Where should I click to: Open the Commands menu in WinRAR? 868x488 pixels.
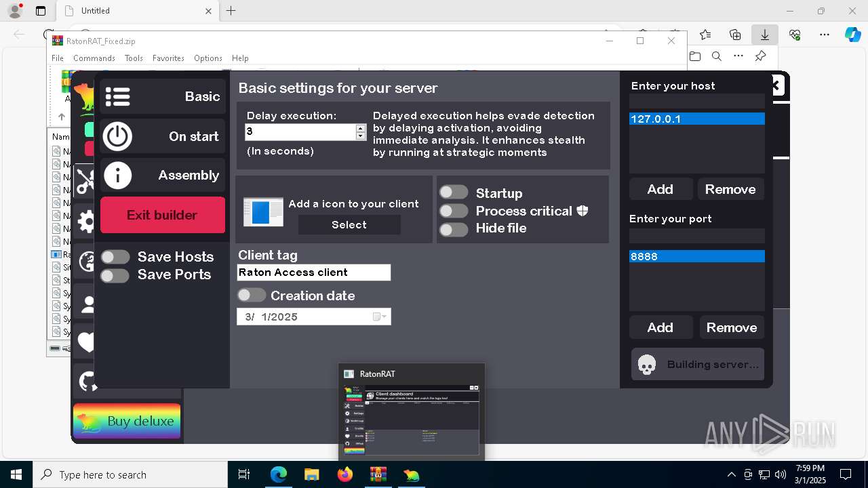click(x=94, y=58)
